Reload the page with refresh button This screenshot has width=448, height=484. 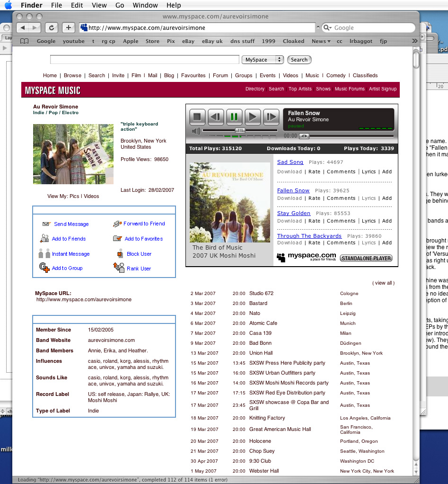point(51,28)
